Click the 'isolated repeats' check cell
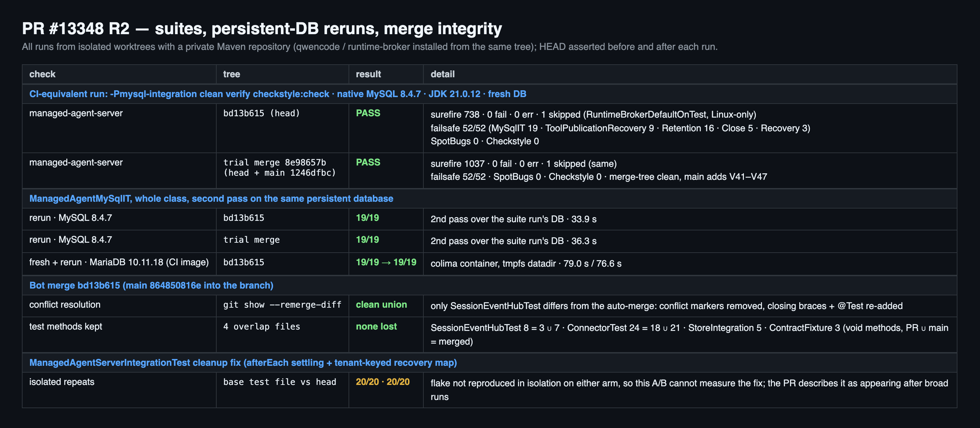The height and width of the screenshot is (428, 980). click(62, 382)
